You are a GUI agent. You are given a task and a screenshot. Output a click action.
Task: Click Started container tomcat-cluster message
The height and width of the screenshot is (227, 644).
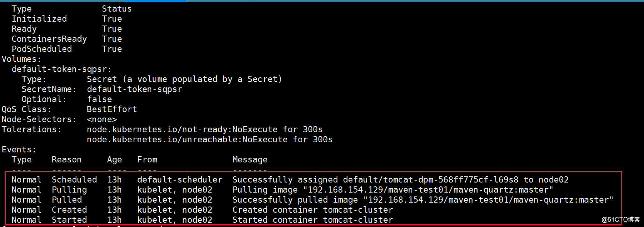(x=312, y=220)
